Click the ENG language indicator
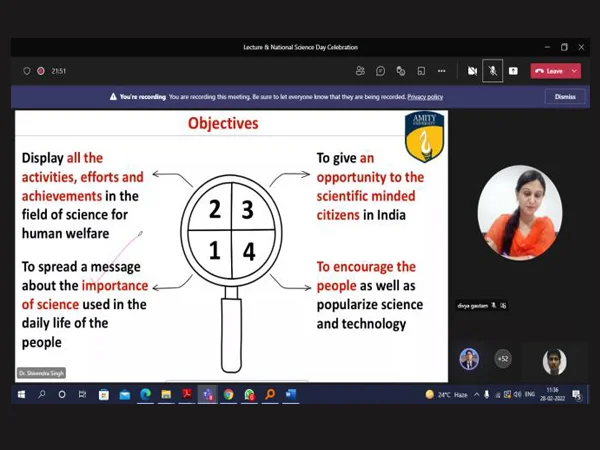This screenshot has height=450, width=600. 530,395
